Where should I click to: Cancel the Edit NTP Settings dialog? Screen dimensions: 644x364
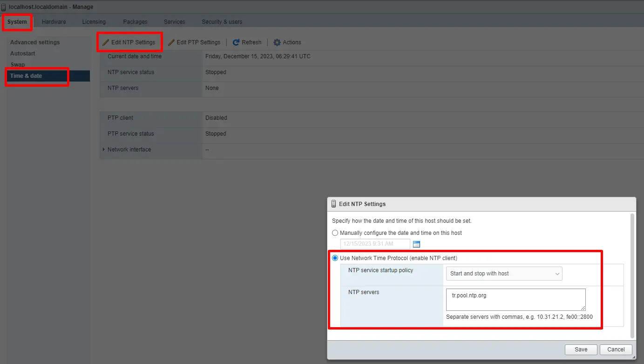pyautogui.click(x=616, y=350)
